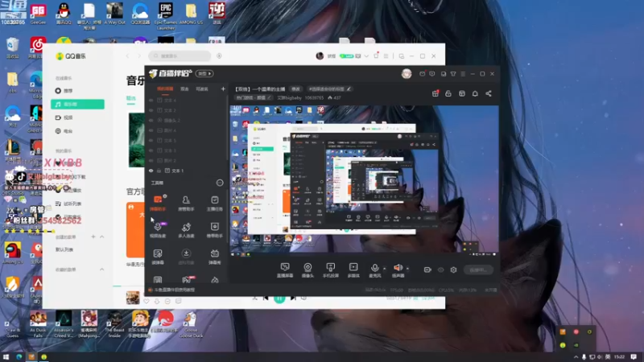Image resolution: width=644 pixels, height=362 pixels.
Task: Collapse 创建的歌单 section in QQ音乐
Action: click(102, 237)
